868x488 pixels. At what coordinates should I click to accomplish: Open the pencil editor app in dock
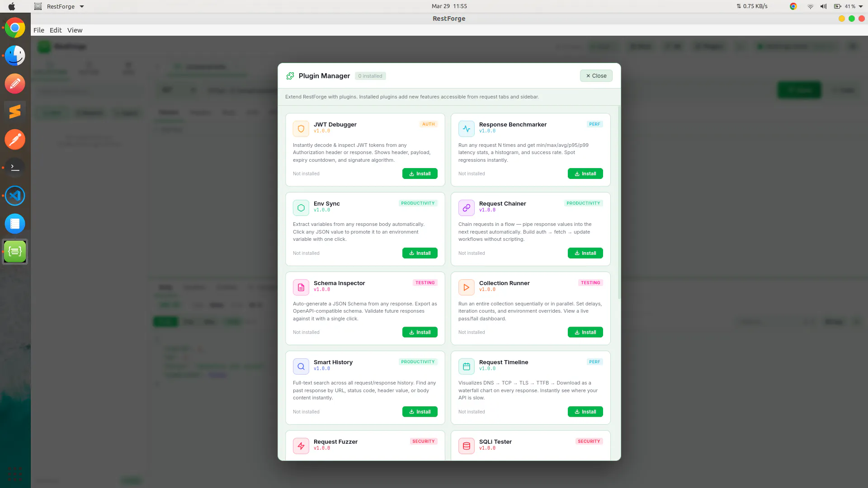point(15,84)
